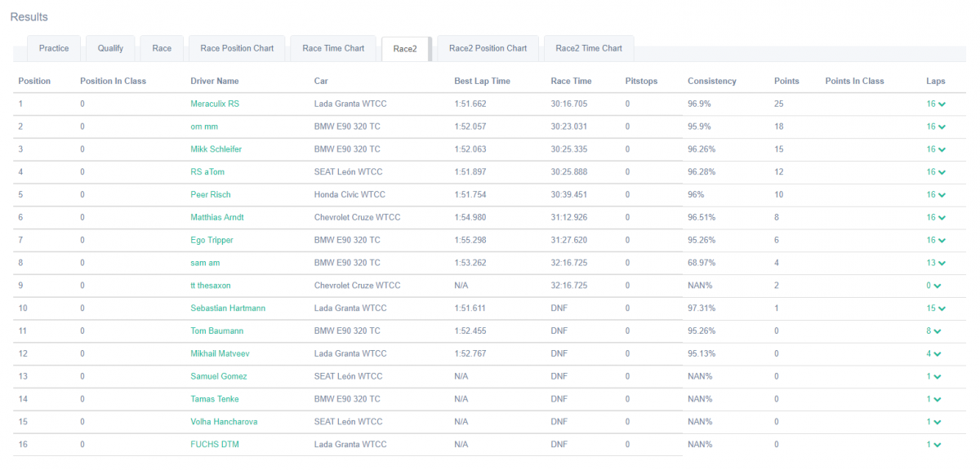This screenshot has height=470, width=980.
Task: Open the Qualify tab
Action: click(x=110, y=48)
